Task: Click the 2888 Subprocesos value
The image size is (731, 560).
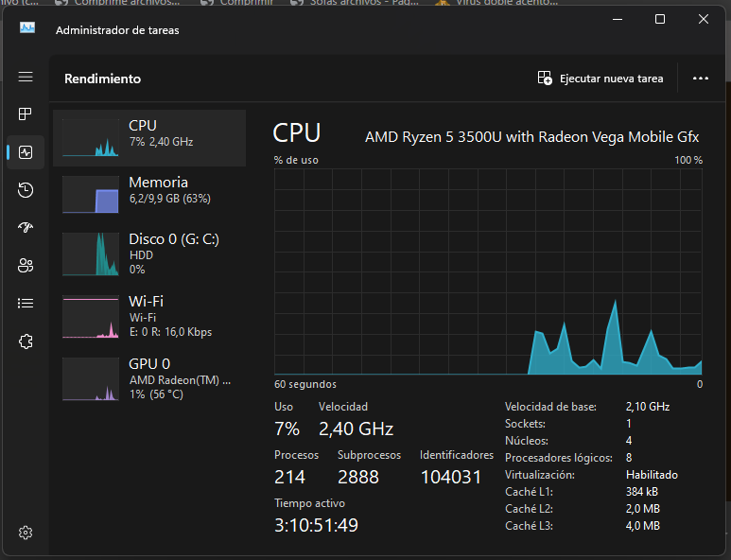Action: [x=358, y=477]
